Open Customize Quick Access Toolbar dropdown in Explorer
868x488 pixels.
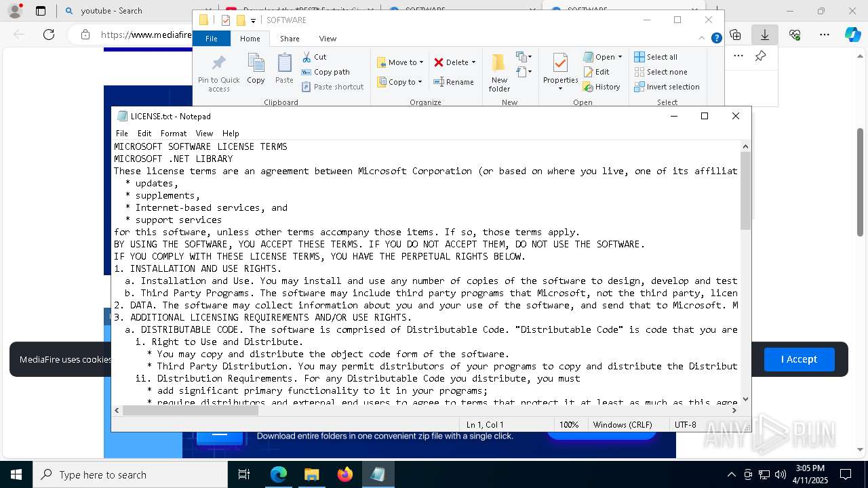click(253, 20)
